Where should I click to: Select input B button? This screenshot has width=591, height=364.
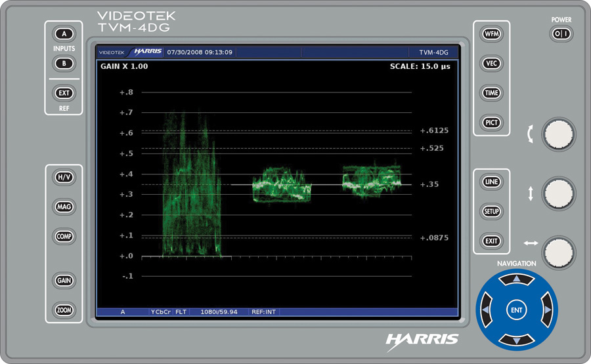[64, 63]
